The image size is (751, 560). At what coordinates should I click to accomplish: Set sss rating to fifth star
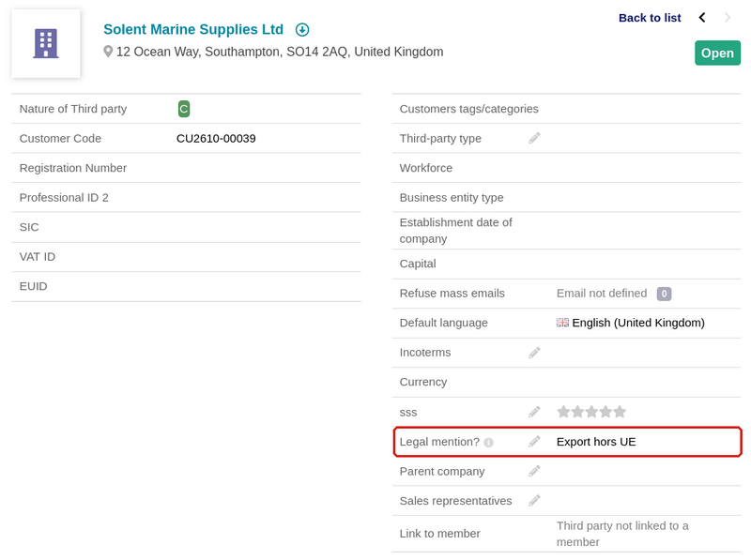[620, 412]
